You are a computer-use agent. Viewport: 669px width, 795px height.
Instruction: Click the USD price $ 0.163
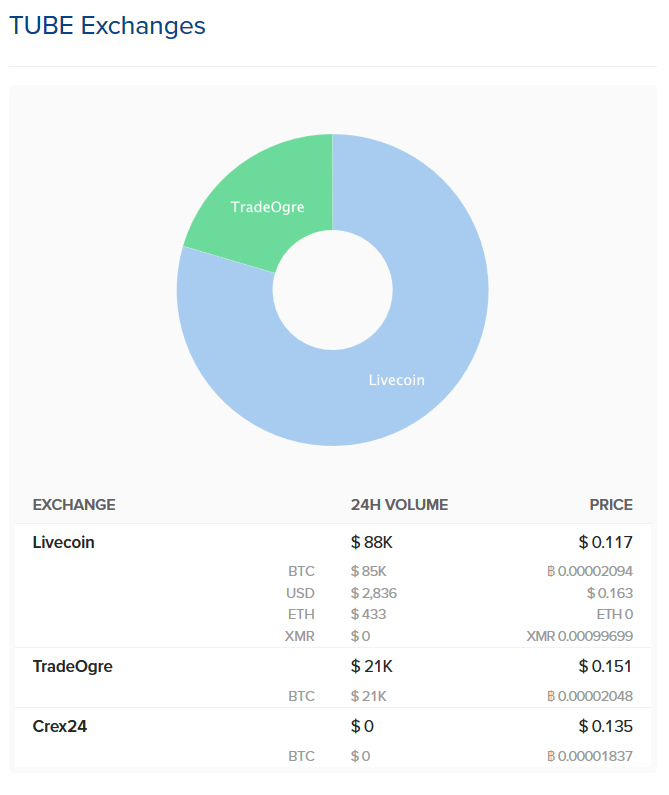point(610,593)
